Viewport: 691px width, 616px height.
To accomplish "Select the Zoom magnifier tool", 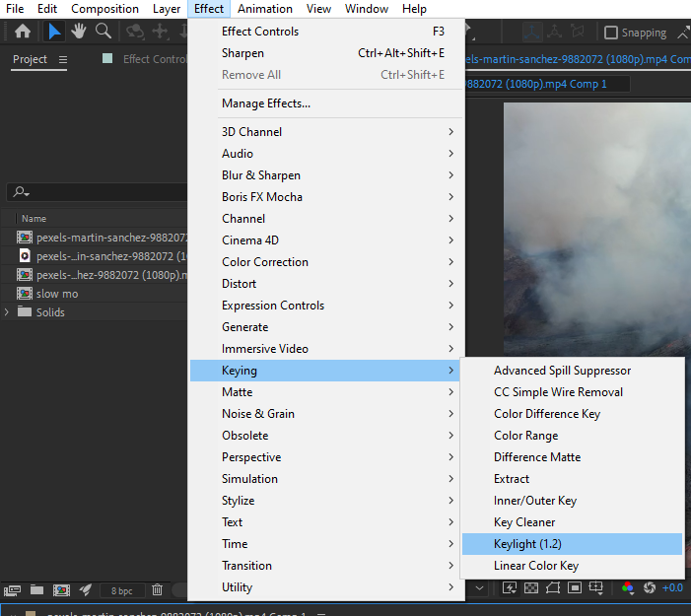I will coord(104,32).
